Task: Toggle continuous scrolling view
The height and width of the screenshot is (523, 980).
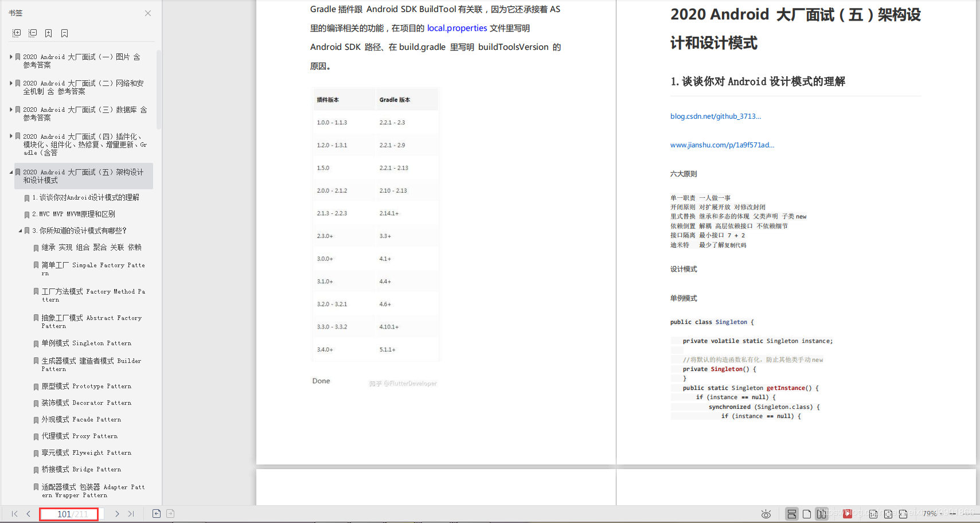Action: click(792, 514)
